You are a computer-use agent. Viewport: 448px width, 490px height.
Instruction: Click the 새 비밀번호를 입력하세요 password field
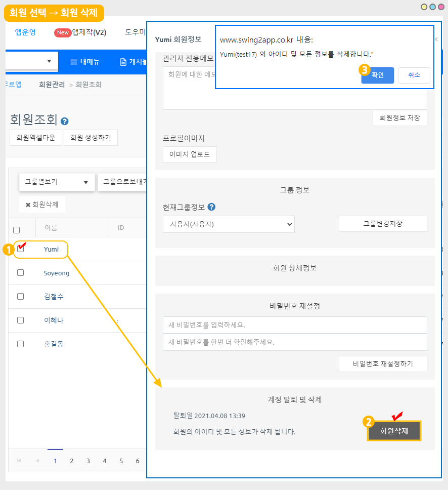click(x=295, y=325)
